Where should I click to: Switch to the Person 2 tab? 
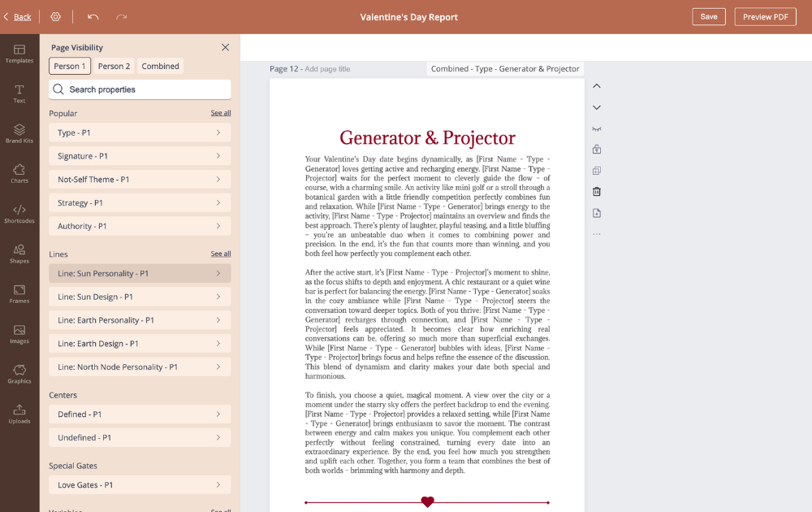[x=114, y=67]
